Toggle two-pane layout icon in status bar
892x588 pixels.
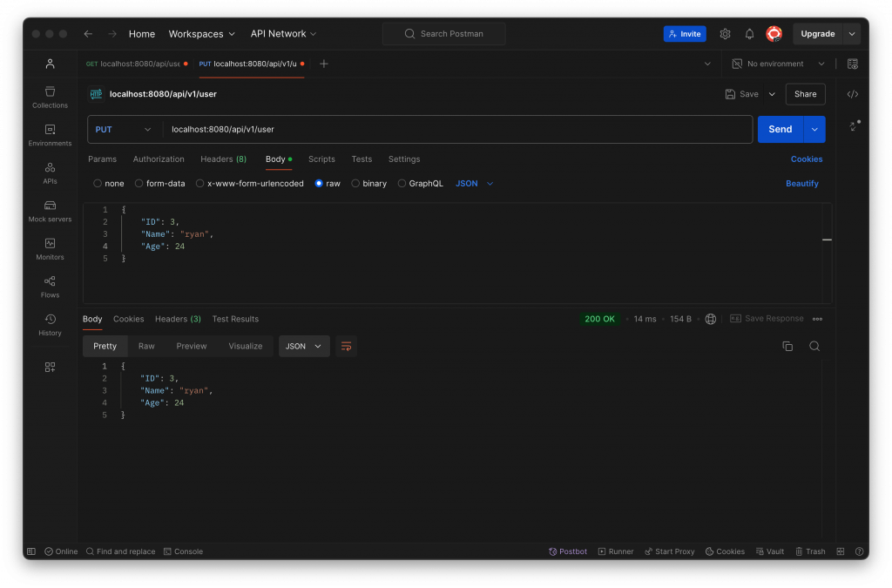pyautogui.click(x=841, y=551)
